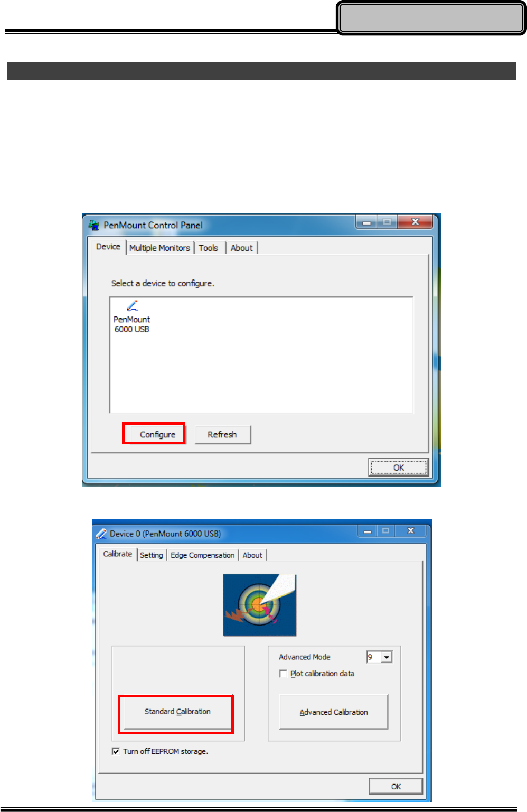Click the Refresh button
Screen dimensions: 527x812
pos(222,434)
